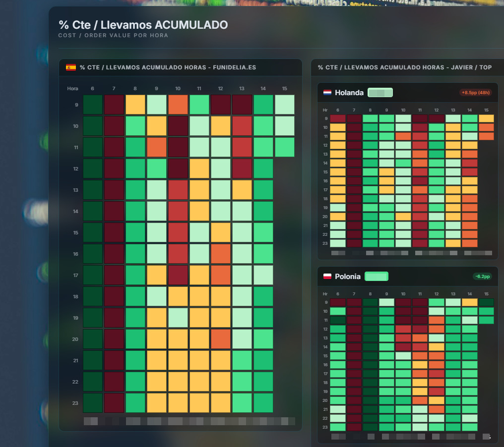Select light green cell at hour 19, column 10 in Funidelia.es
The height and width of the screenshot is (447, 504).
pyautogui.click(x=178, y=318)
